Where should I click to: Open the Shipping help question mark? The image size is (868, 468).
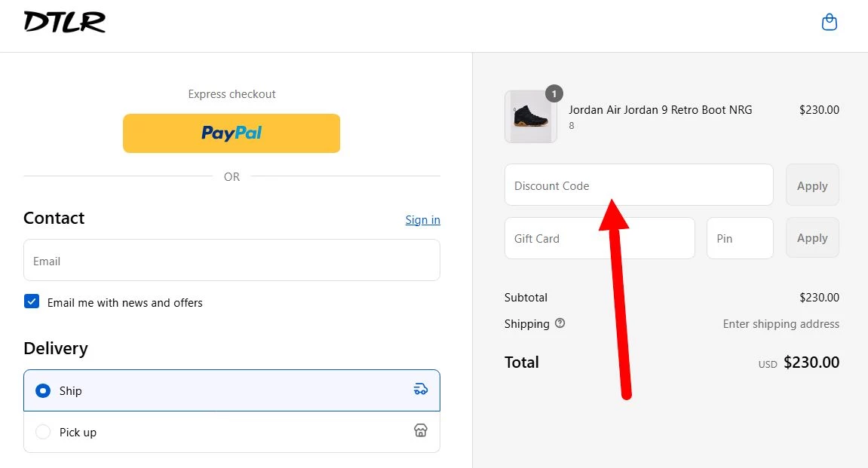coord(560,323)
